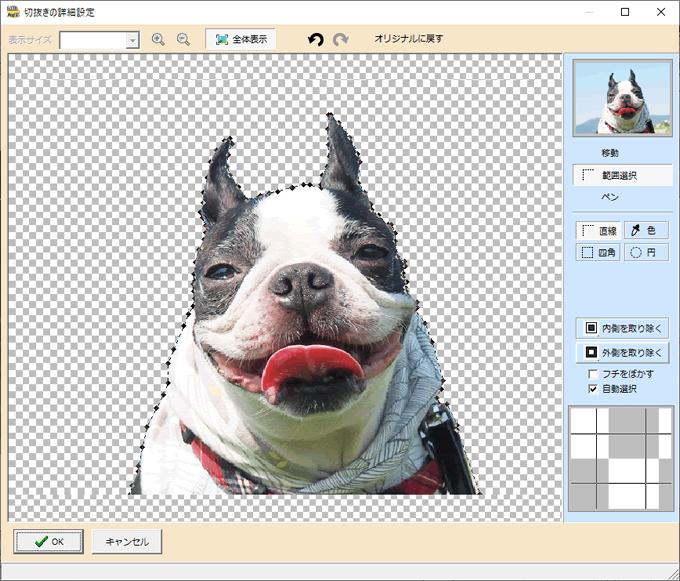Switch to 移動 mode
The image size is (680, 581).
[x=610, y=153]
